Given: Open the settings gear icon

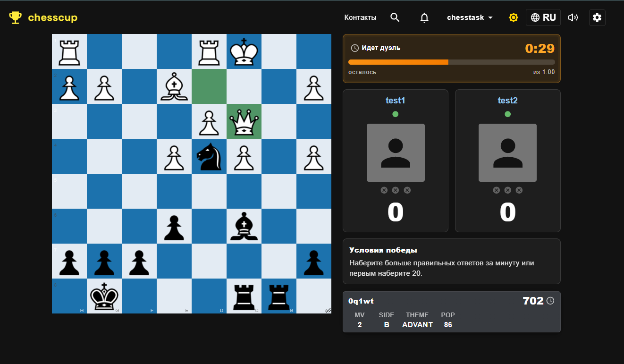Looking at the screenshot, I should (597, 17).
